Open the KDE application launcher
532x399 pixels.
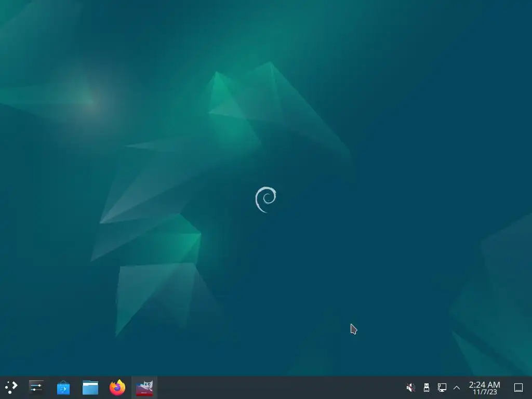(11, 387)
